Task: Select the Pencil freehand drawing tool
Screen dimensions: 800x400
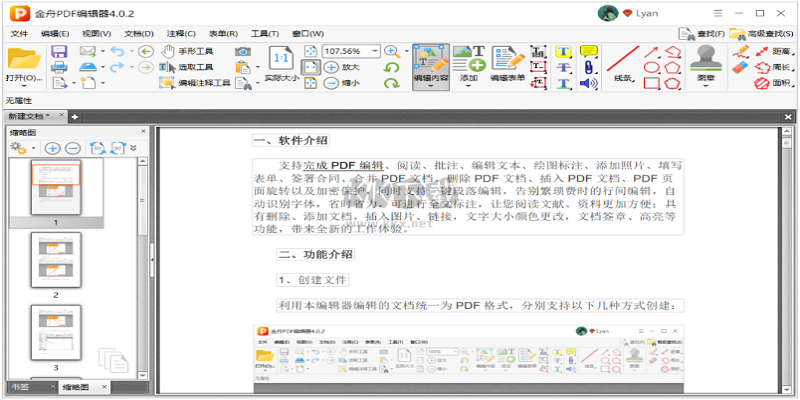Action: [740, 51]
